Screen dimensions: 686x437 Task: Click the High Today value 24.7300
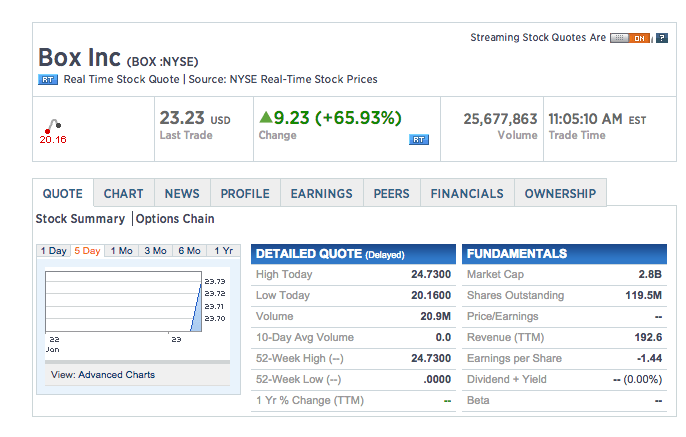click(431, 274)
